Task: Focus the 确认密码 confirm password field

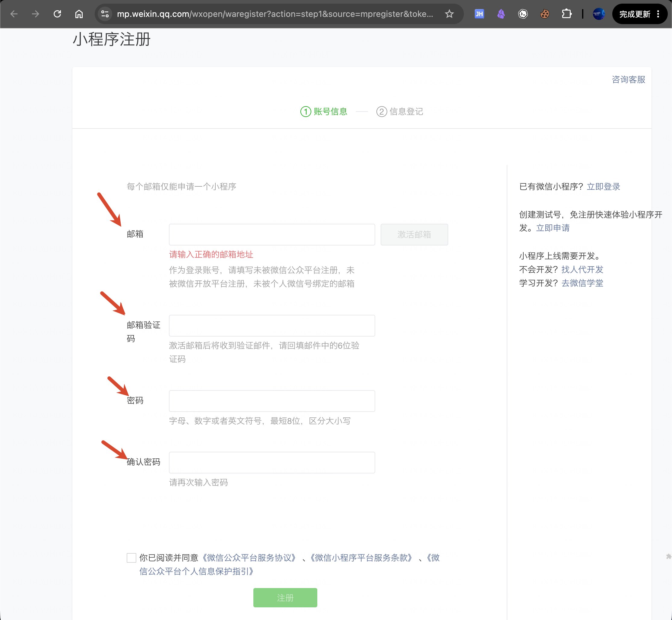Action: [x=272, y=462]
